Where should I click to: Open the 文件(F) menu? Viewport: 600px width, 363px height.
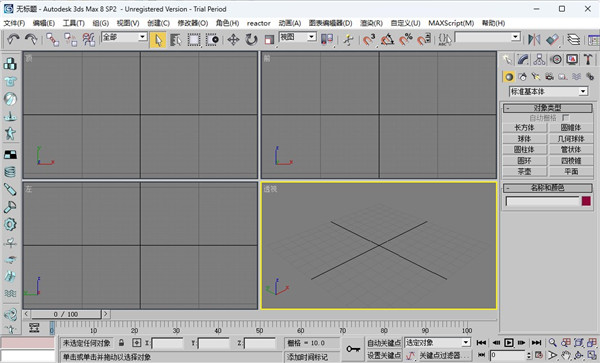[x=14, y=23]
